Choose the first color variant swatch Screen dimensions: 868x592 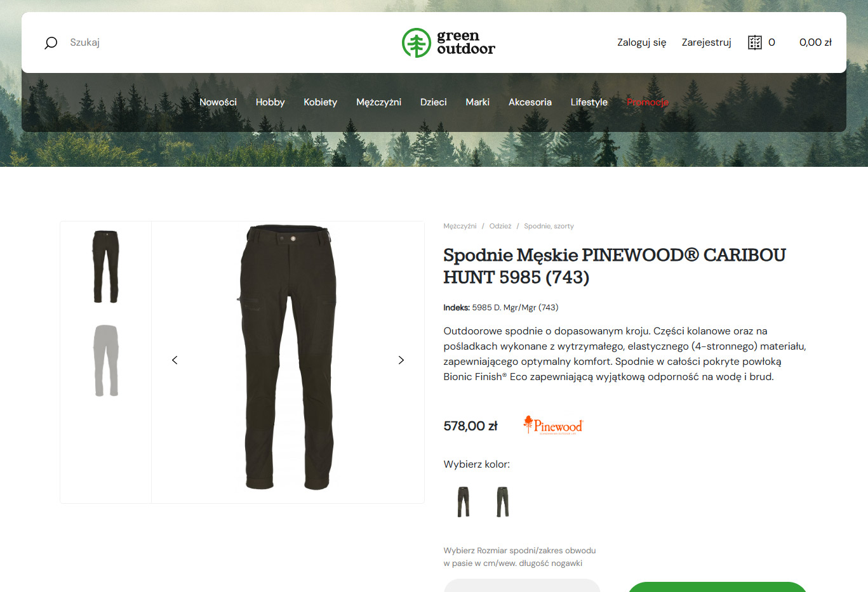pyautogui.click(x=464, y=502)
